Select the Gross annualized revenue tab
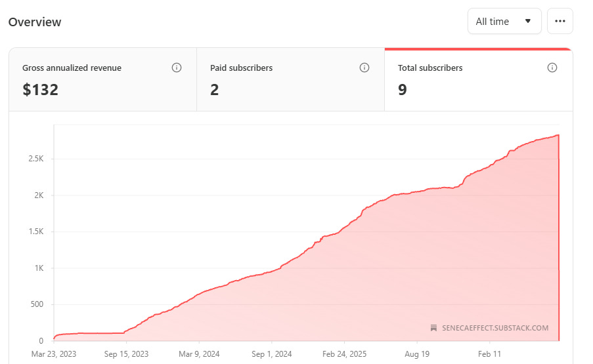Image resolution: width=593 pixels, height=364 pixels. [102, 79]
